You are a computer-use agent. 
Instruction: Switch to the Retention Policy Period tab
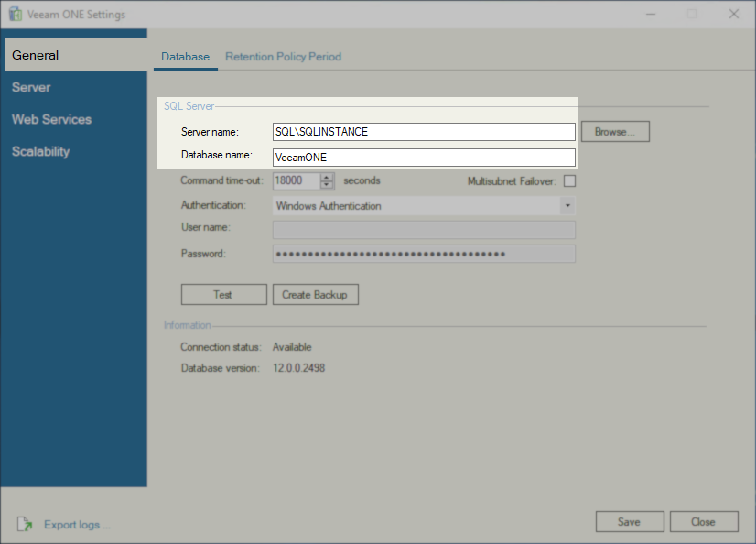point(284,57)
